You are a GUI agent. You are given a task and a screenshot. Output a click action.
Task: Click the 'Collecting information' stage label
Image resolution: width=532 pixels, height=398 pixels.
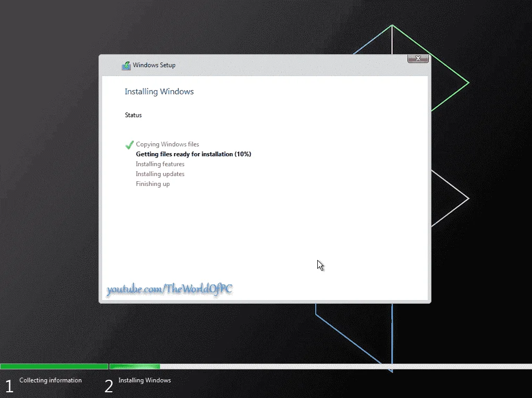[x=51, y=380]
